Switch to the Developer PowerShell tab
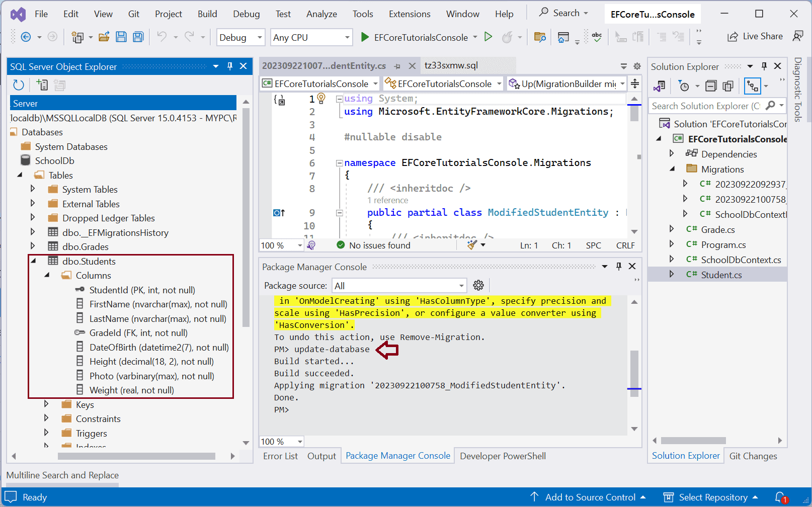Screen dimensions: 812x507 503,456
